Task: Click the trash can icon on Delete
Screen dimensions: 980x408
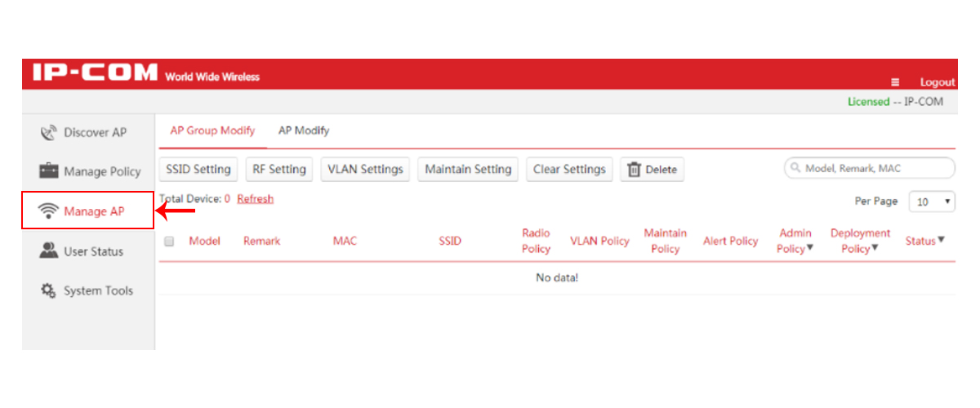Action: (634, 169)
